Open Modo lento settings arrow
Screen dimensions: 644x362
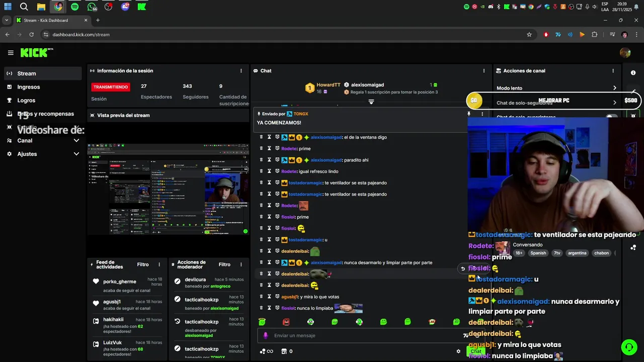click(x=614, y=88)
